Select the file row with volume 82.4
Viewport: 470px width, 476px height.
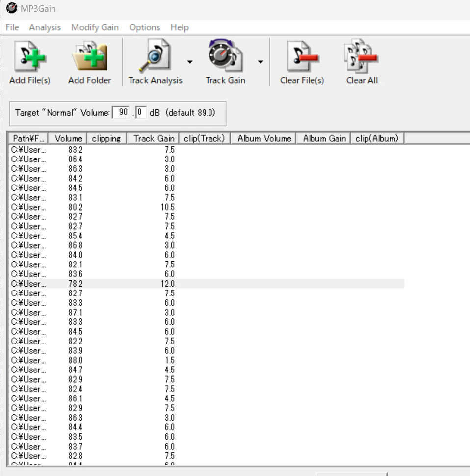click(207, 389)
